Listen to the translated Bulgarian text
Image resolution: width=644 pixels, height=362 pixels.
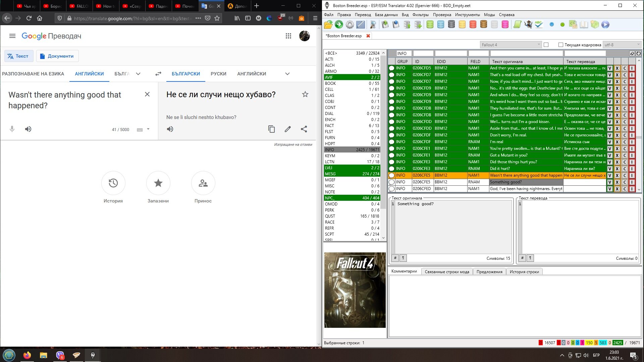170,129
